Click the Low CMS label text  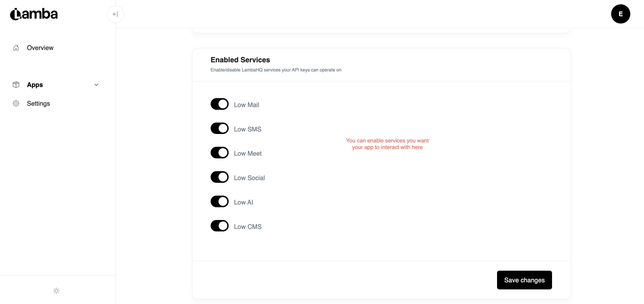(248, 226)
